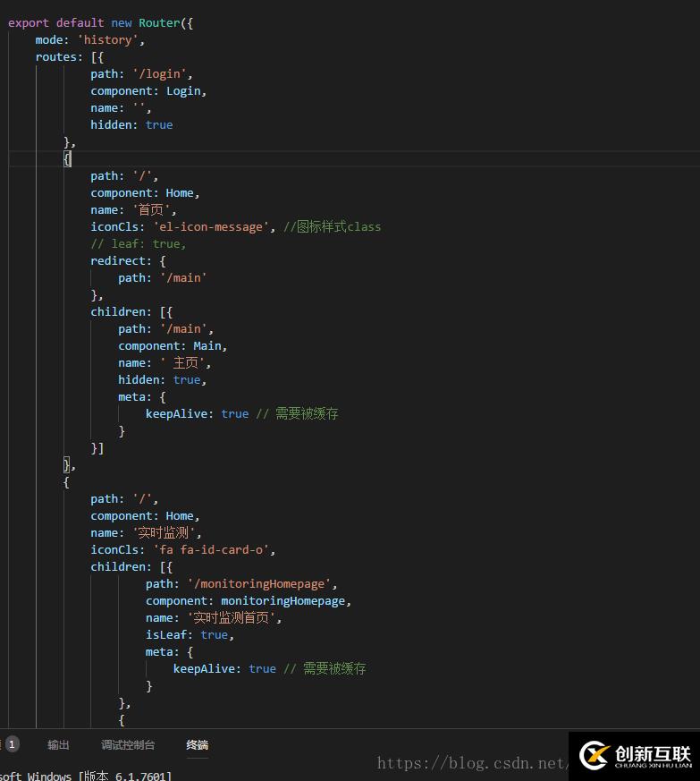Click the component: monitoringHomepage line
The width and height of the screenshot is (700, 781).
point(248,600)
